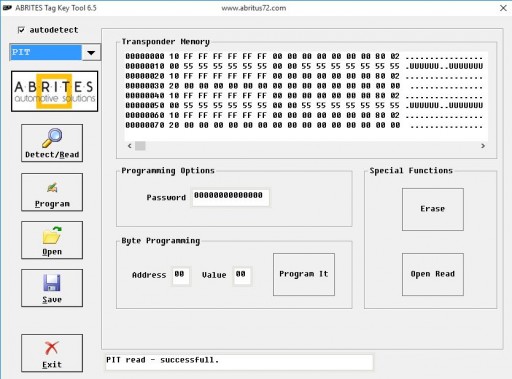The height and width of the screenshot is (379, 512).
Task: Click the red X Exit icon
Action: pyautogui.click(x=52, y=348)
